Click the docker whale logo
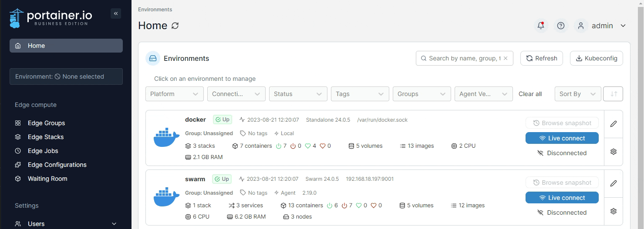644x229 pixels. [166, 138]
